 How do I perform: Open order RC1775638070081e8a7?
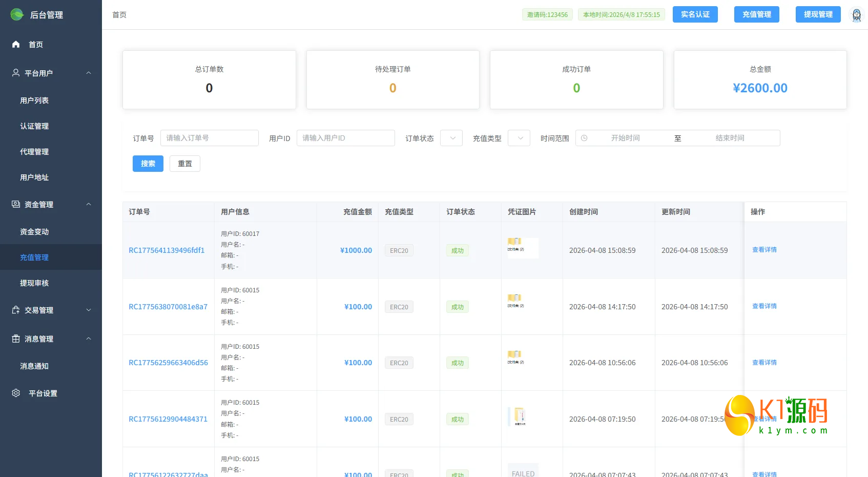(x=168, y=307)
